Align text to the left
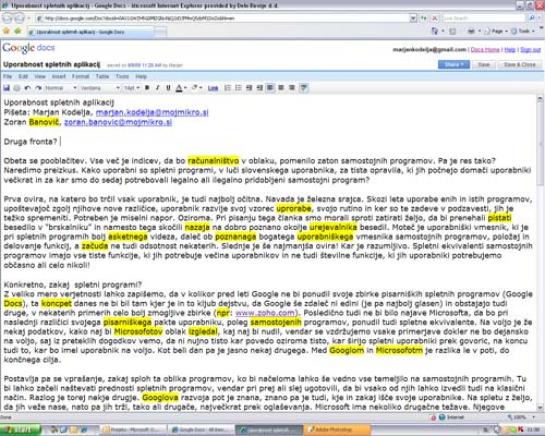The height and width of the screenshot is (436, 545). [x=270, y=88]
